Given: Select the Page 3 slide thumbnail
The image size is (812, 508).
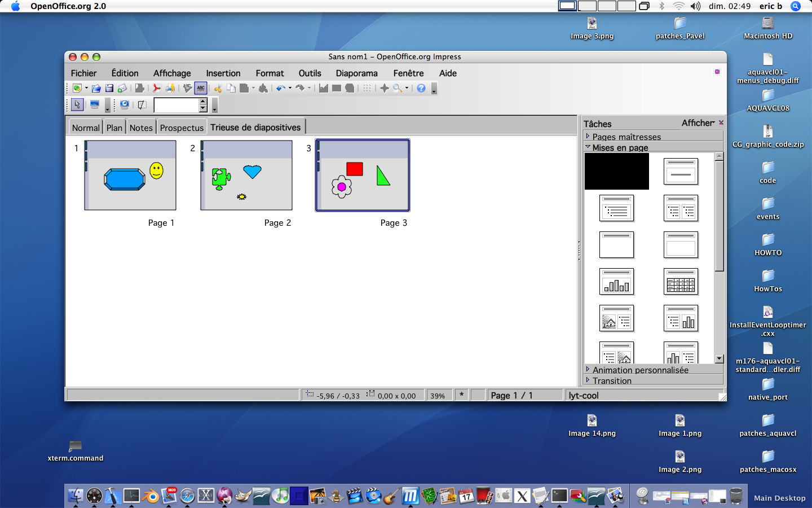Looking at the screenshot, I should click(x=363, y=176).
